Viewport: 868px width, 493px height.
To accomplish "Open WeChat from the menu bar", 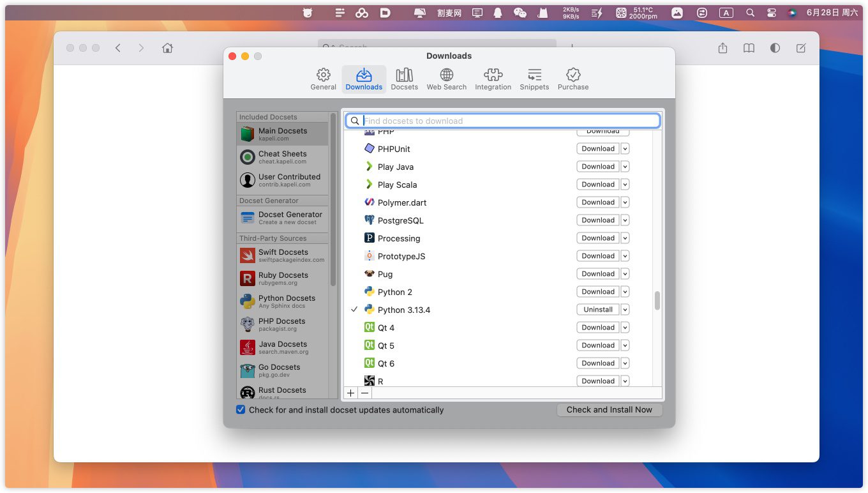I will tap(520, 13).
